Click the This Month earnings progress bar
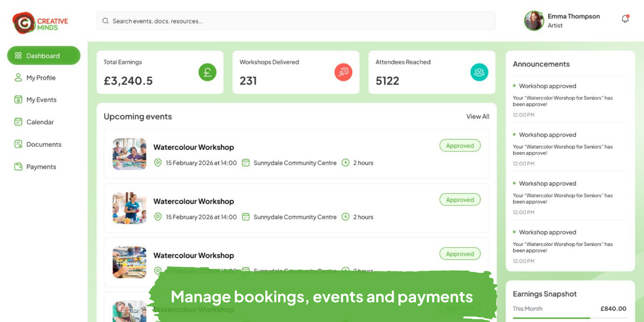Viewport: 644px width, 322px height. 570,318
